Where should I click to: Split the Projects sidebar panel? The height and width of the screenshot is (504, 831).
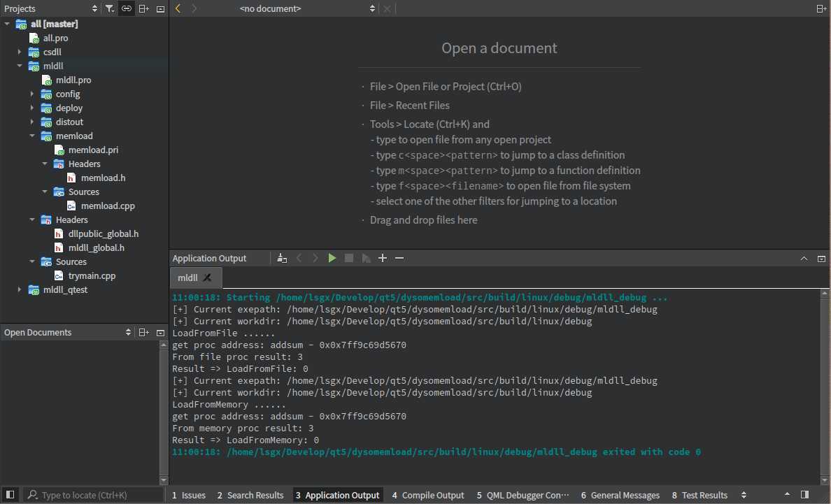(143, 8)
